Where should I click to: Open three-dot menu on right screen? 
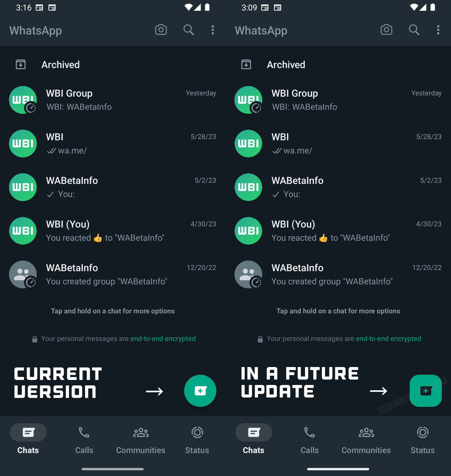click(x=438, y=30)
